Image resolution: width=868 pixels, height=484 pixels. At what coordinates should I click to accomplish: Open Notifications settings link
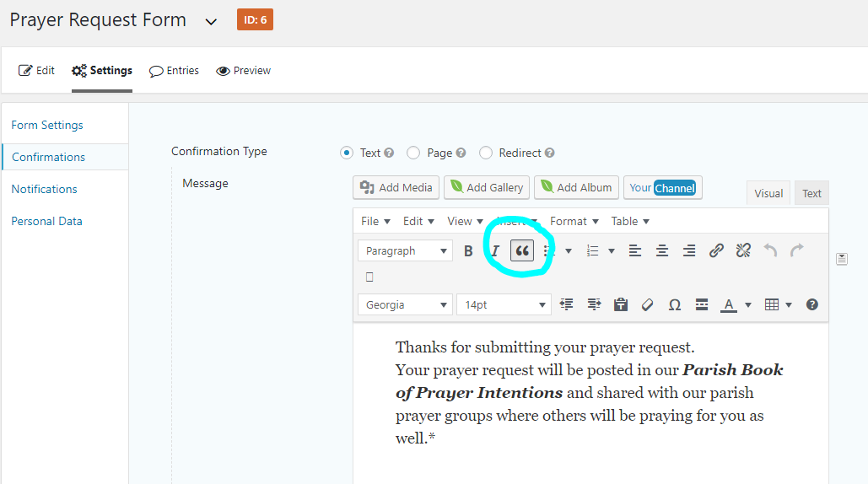[x=44, y=189]
